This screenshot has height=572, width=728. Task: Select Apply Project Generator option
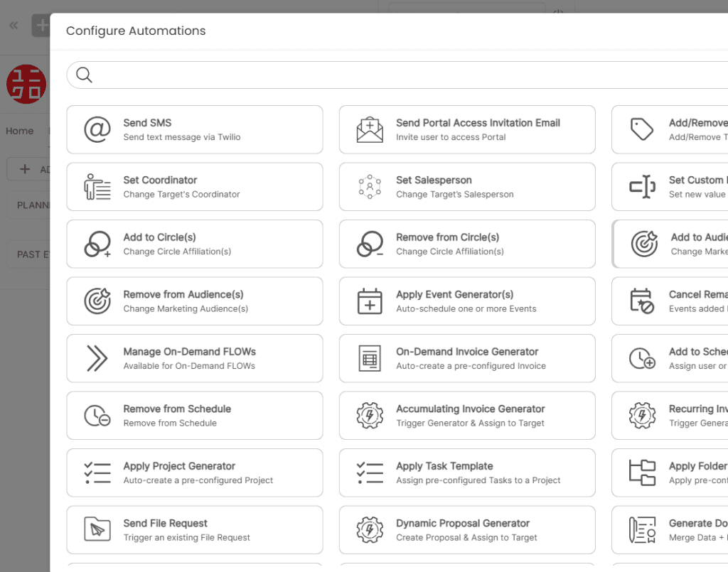click(x=194, y=473)
